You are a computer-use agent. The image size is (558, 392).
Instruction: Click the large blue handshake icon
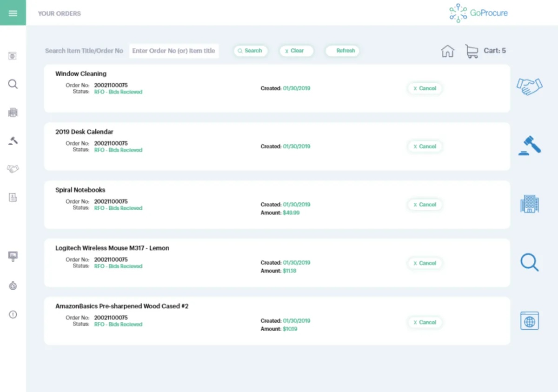[x=529, y=86]
